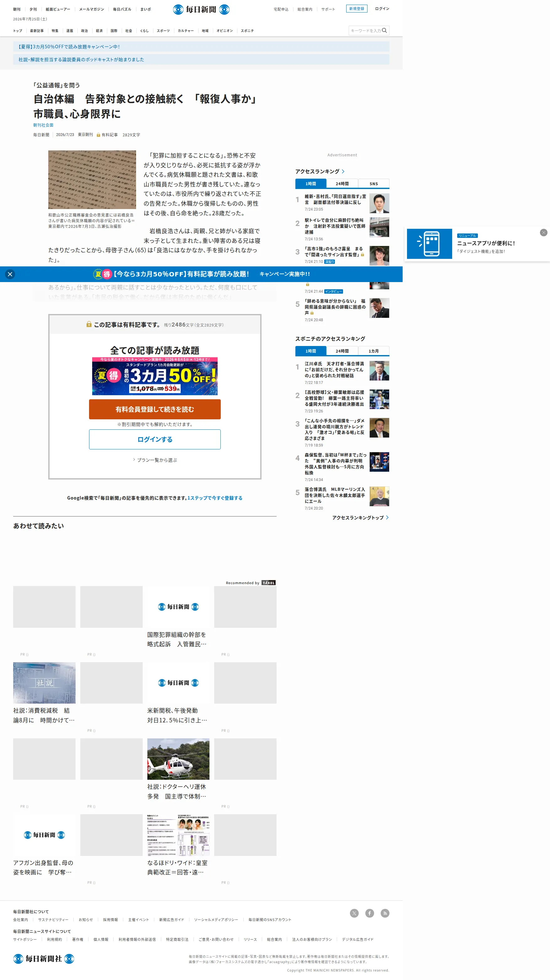550x980 pixels.
Task: Open the X social icon in the footer
Action: coord(354,913)
